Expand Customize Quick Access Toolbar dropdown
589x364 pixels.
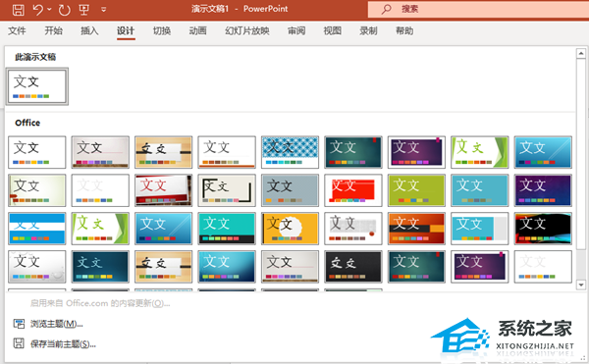104,10
